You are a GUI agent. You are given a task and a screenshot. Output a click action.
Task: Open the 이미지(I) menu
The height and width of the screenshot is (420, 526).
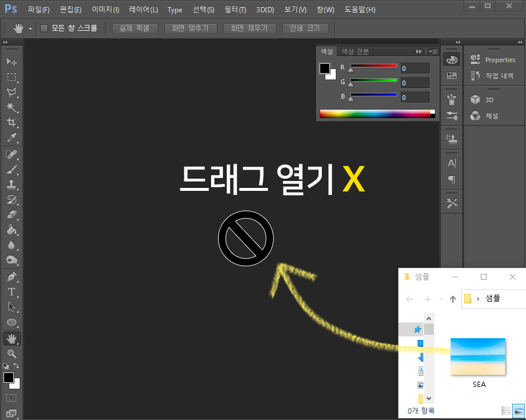pyautogui.click(x=106, y=10)
